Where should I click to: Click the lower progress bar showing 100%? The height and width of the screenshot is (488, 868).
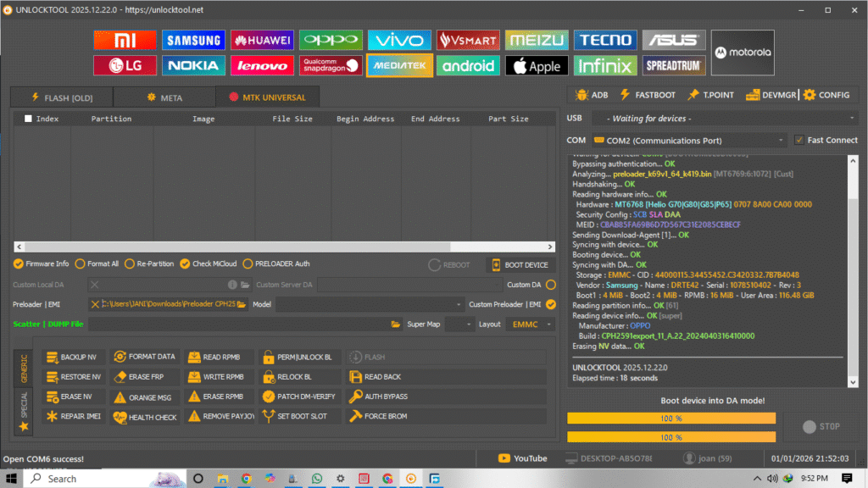671,437
